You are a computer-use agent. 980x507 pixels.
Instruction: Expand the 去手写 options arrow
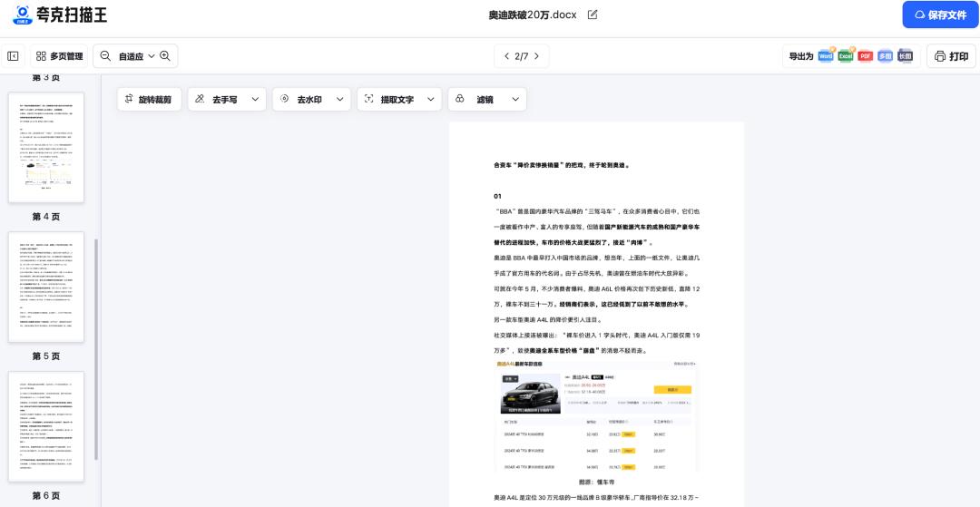tap(255, 99)
